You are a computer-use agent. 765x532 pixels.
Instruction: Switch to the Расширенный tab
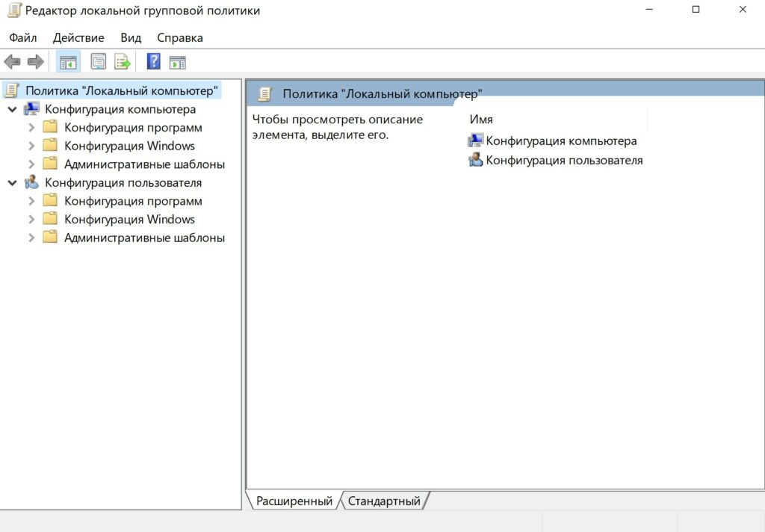[x=294, y=501]
